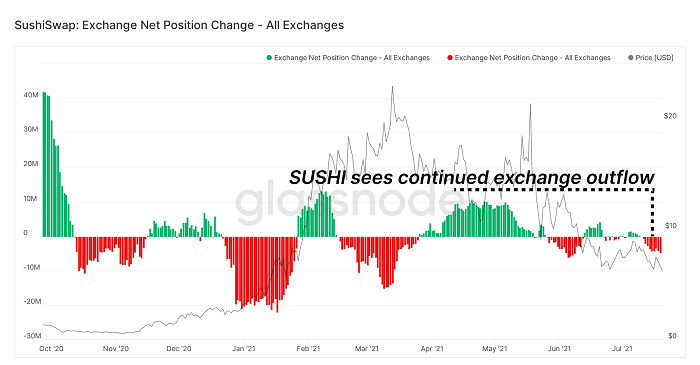Viewport: 700px width, 365px height.
Task: Click the glassnode watermark
Action: click(344, 201)
